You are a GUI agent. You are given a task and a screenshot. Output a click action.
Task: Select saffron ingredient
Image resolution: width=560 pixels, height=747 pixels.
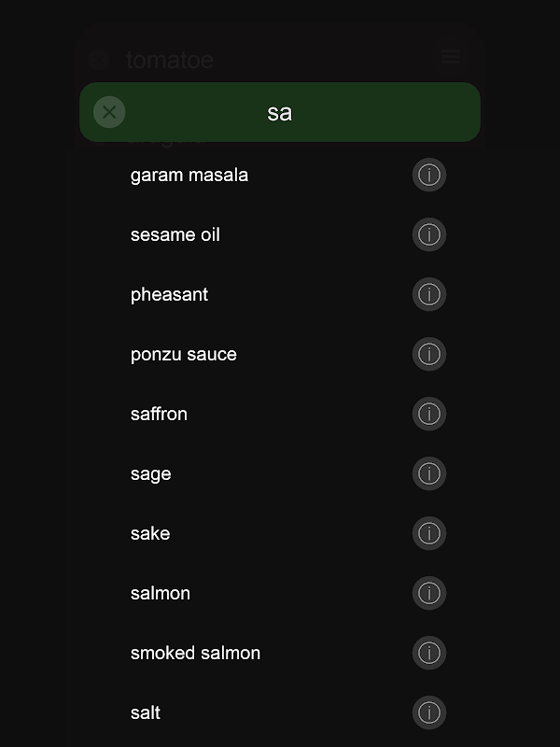159,414
